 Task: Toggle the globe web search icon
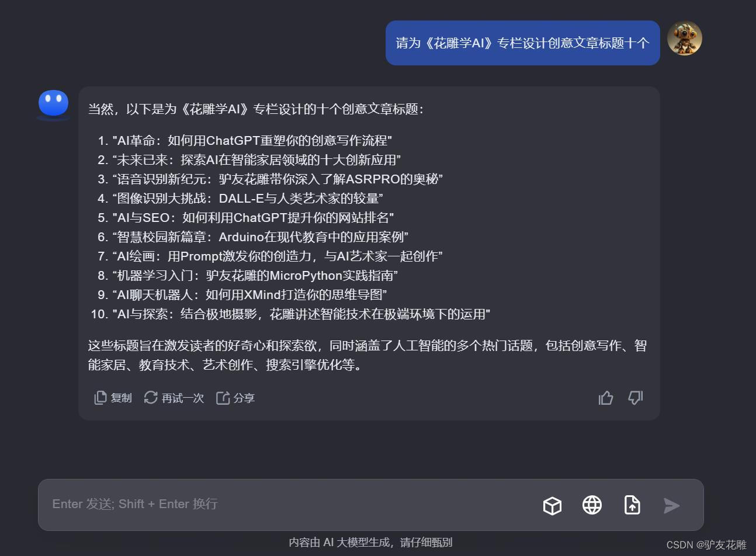pyautogui.click(x=592, y=505)
